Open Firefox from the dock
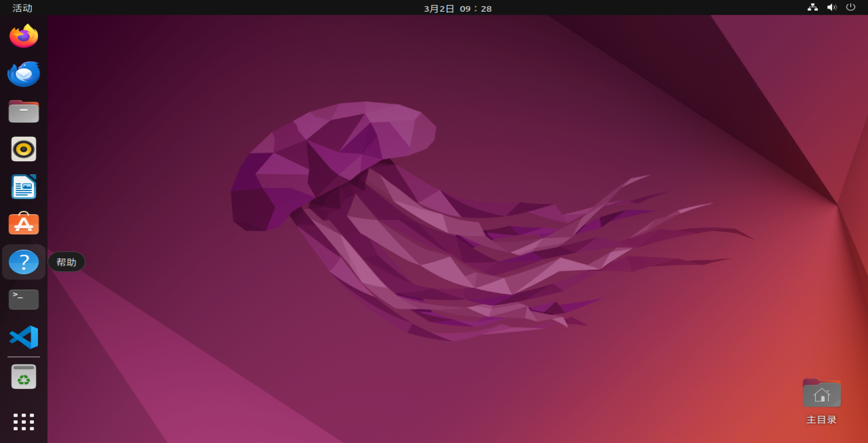The height and width of the screenshot is (443, 868). click(x=24, y=36)
